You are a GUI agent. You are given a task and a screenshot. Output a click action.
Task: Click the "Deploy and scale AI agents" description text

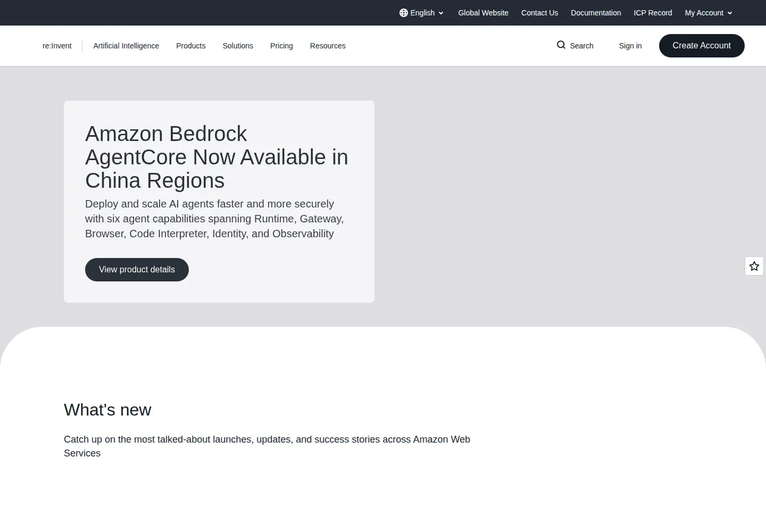214,219
